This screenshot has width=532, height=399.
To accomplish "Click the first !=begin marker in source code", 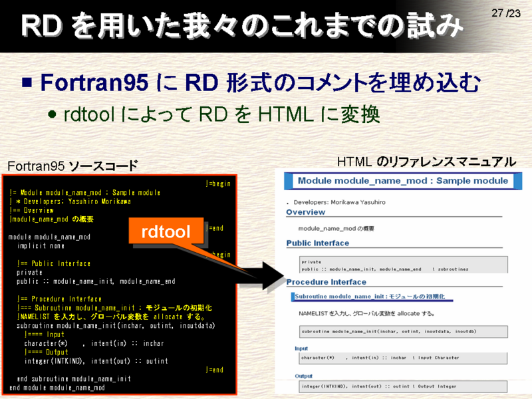I will [218, 184].
